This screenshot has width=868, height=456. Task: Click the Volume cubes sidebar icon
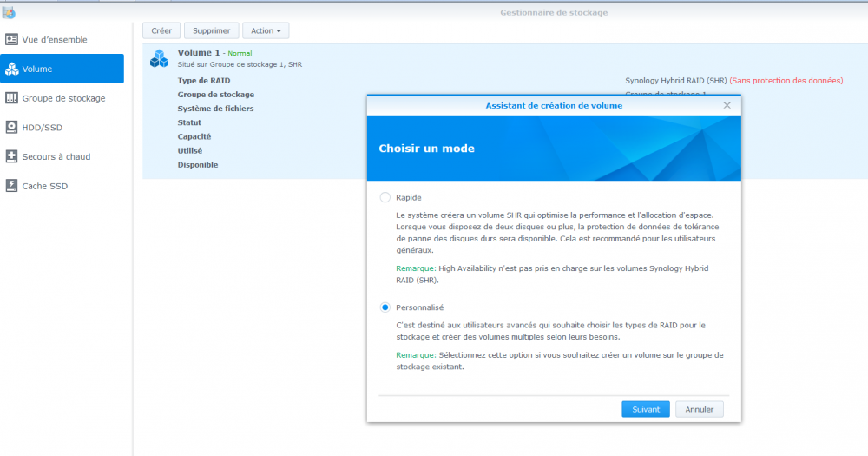coord(11,69)
